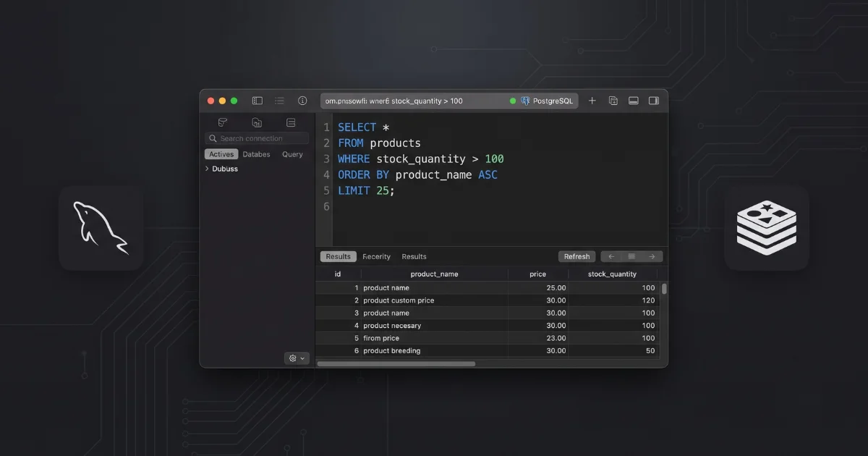Select 'product name' cell in row 3
Screen dimensions: 868x456
(386, 313)
